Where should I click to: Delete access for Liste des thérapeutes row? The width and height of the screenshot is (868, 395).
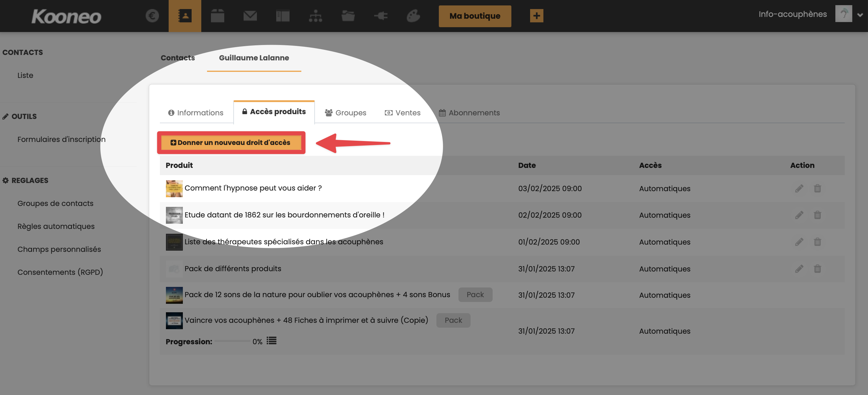coord(817,242)
